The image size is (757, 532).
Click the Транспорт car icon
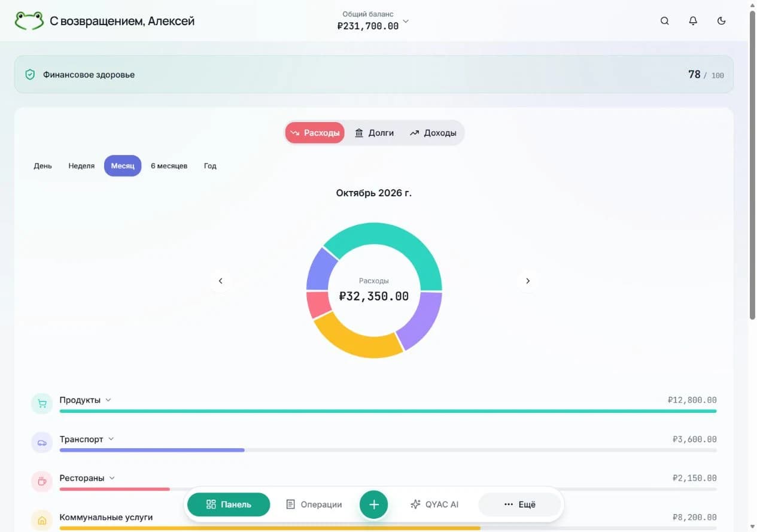pos(42,443)
